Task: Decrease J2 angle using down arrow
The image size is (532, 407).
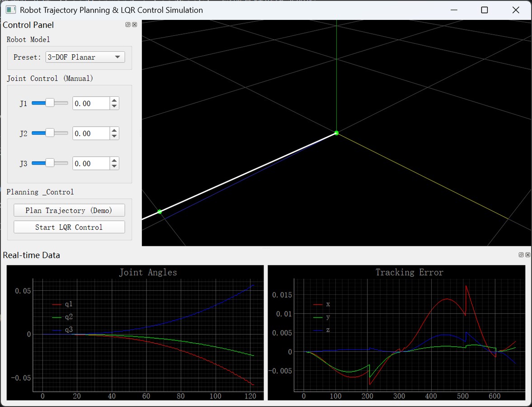Action: pos(114,136)
